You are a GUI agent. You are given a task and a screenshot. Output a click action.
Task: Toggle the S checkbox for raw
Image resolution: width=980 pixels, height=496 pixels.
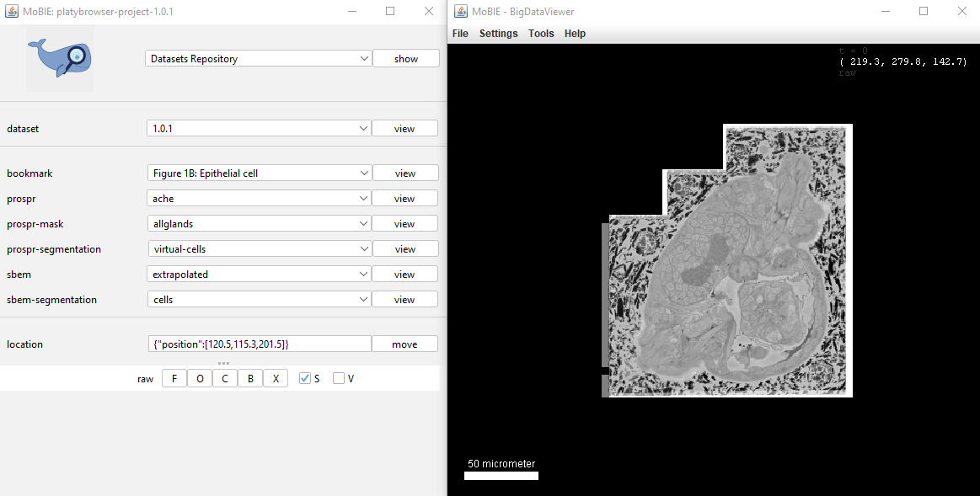tap(305, 378)
